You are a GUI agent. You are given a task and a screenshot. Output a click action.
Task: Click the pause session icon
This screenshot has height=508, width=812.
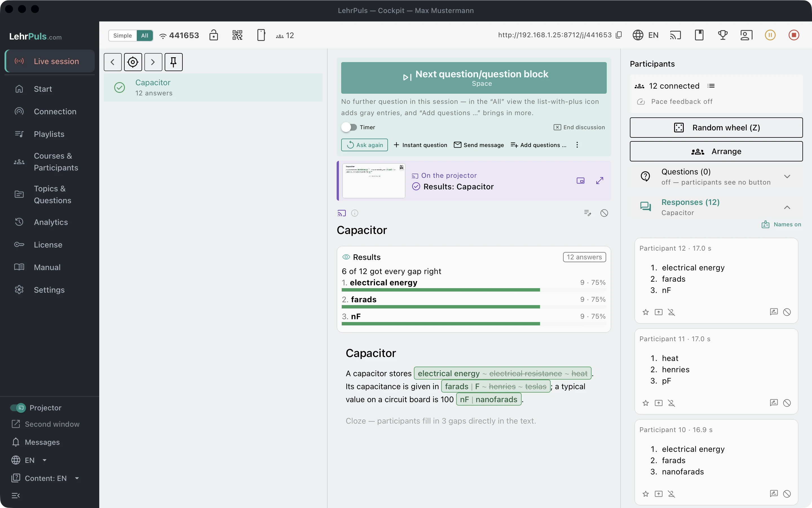pyautogui.click(x=770, y=35)
